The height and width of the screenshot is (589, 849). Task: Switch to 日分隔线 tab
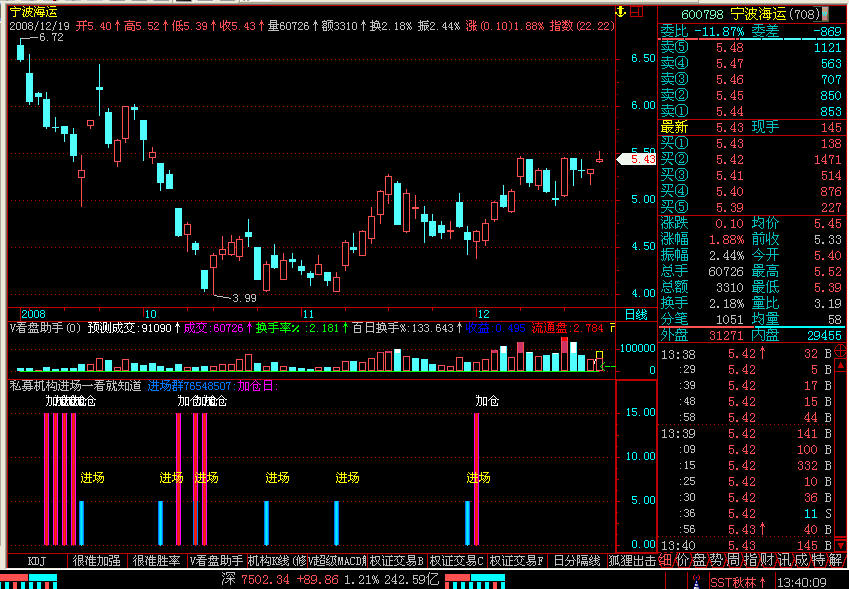point(577,560)
